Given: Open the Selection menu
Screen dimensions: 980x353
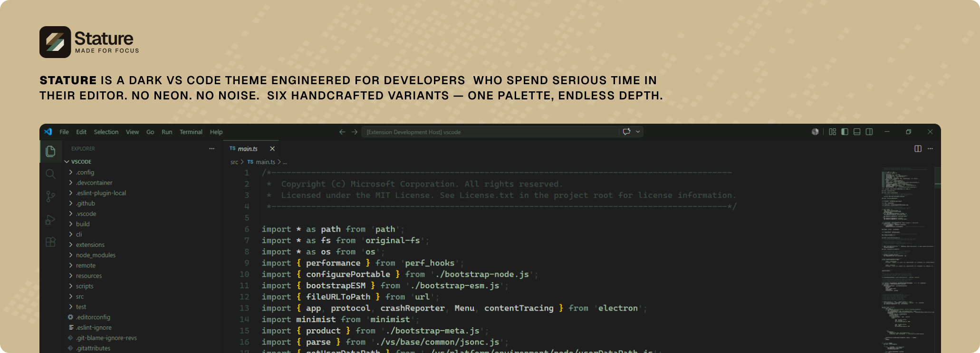Looking at the screenshot, I should tap(106, 132).
